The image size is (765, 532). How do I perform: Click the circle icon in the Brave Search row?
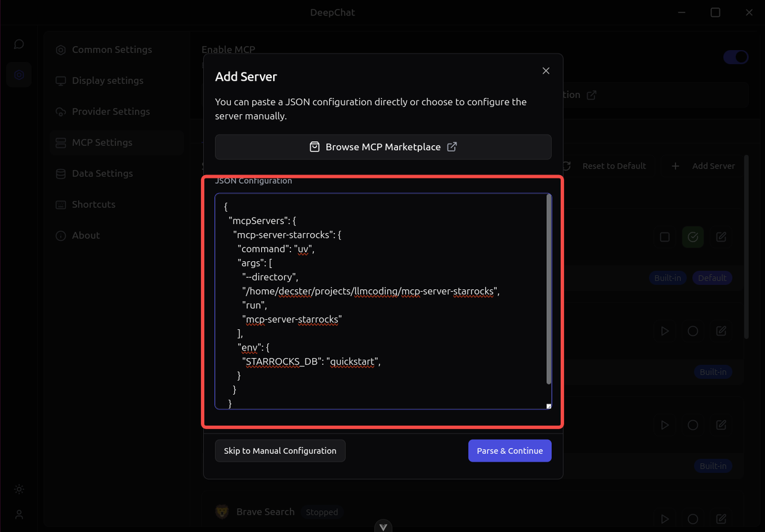(693, 519)
